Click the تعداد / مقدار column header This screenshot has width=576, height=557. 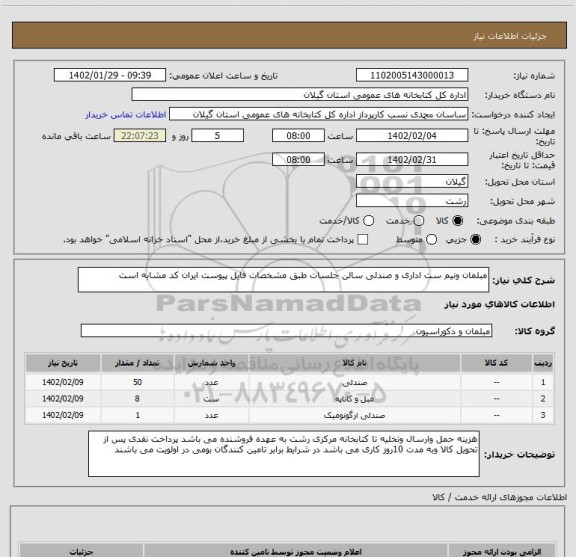point(137,363)
